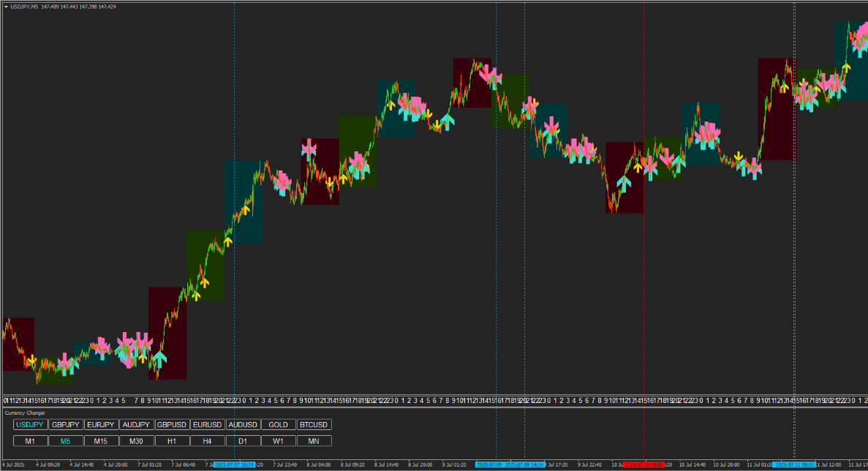This screenshot has height=471, width=868.
Task: Change timeframe to H4
Action: tap(207, 441)
